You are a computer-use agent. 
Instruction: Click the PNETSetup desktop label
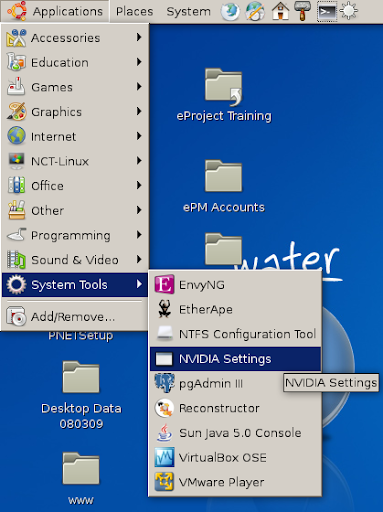point(80,336)
